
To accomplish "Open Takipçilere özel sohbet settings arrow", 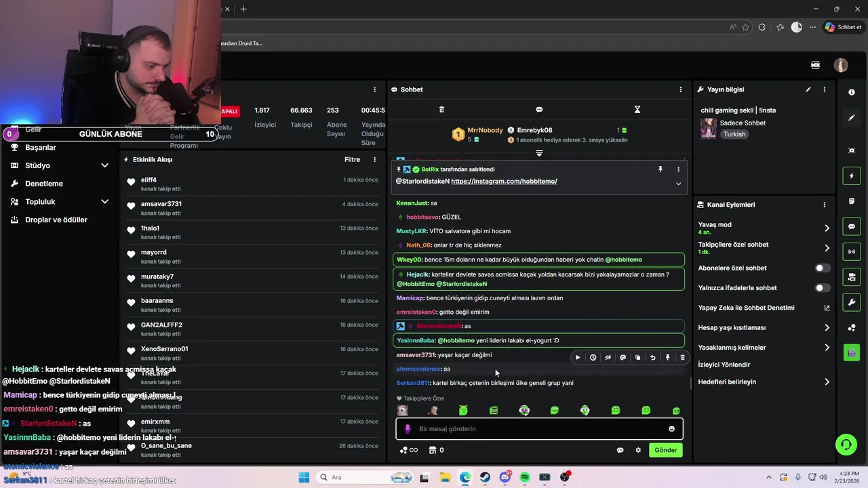I will (x=827, y=248).
